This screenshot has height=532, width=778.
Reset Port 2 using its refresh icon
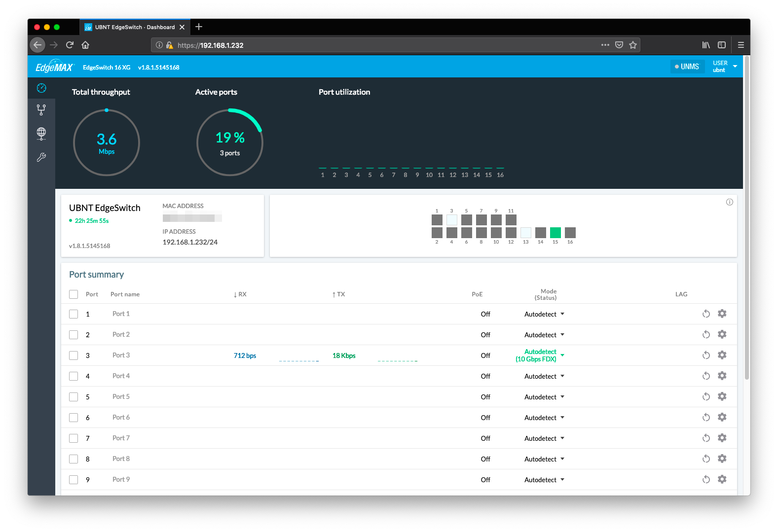pyautogui.click(x=706, y=335)
